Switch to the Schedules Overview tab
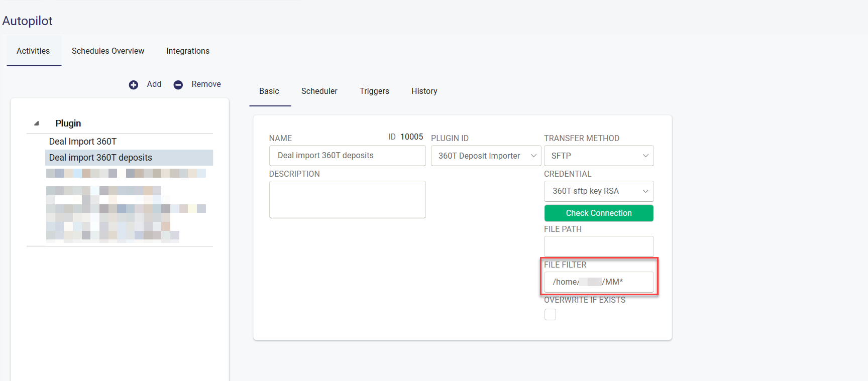 click(x=108, y=51)
